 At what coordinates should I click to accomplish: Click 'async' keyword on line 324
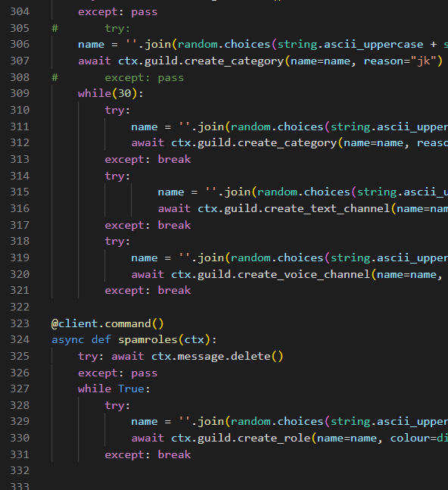point(68,340)
